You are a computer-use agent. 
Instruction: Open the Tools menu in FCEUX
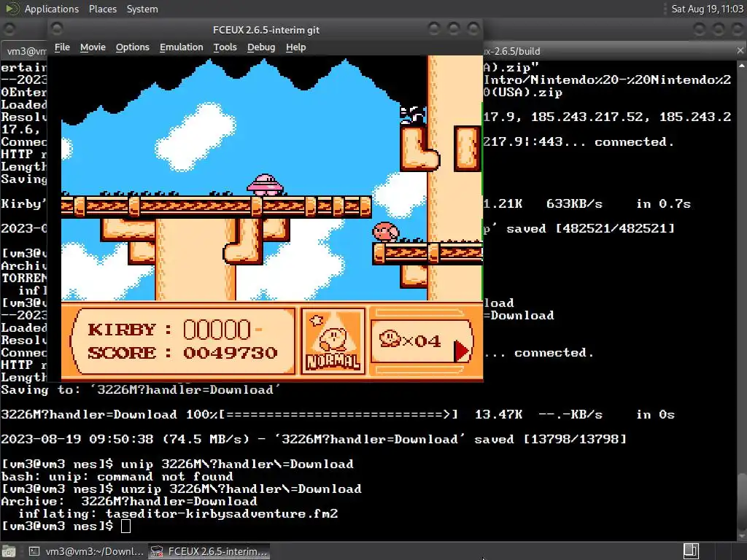225,47
